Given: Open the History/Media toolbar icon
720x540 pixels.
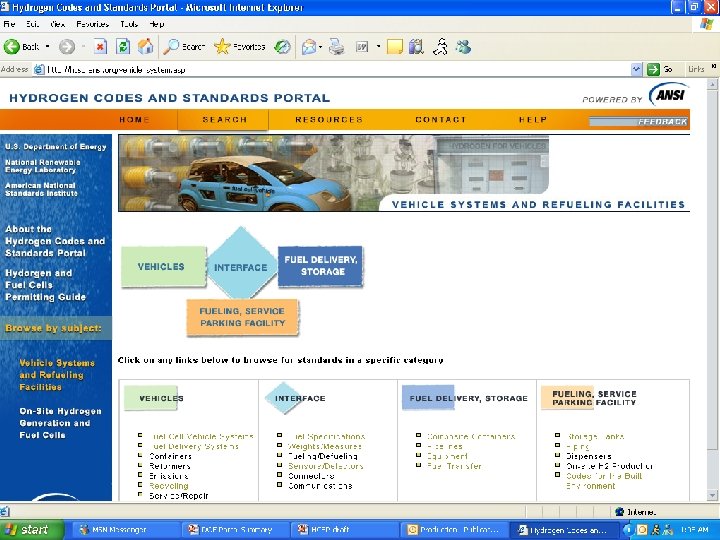Looking at the screenshot, I should click(x=282, y=46).
